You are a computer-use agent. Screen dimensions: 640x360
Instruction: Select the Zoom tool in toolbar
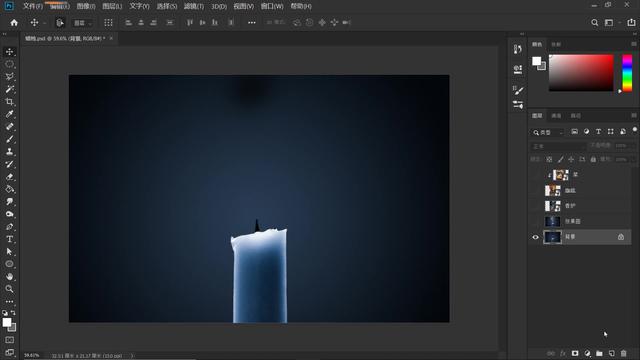[x=9, y=289]
